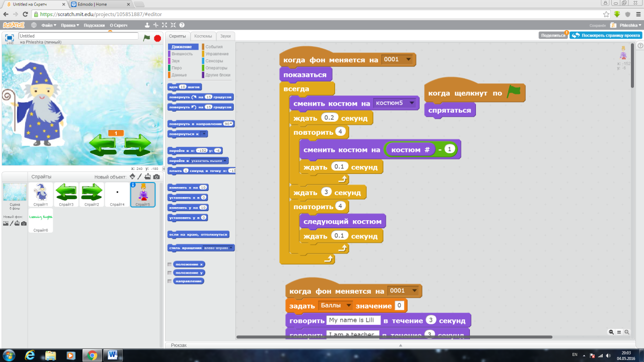Take a new backdrop photo with camera
This screenshot has width=644, height=362.
(x=24, y=223)
